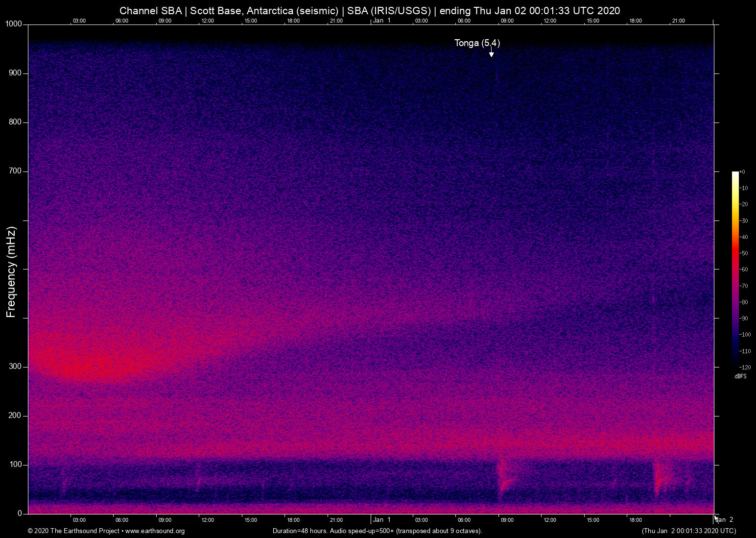Click the Jan 2 marker at bottom right
The width and height of the screenshot is (756, 538).
coord(723,519)
